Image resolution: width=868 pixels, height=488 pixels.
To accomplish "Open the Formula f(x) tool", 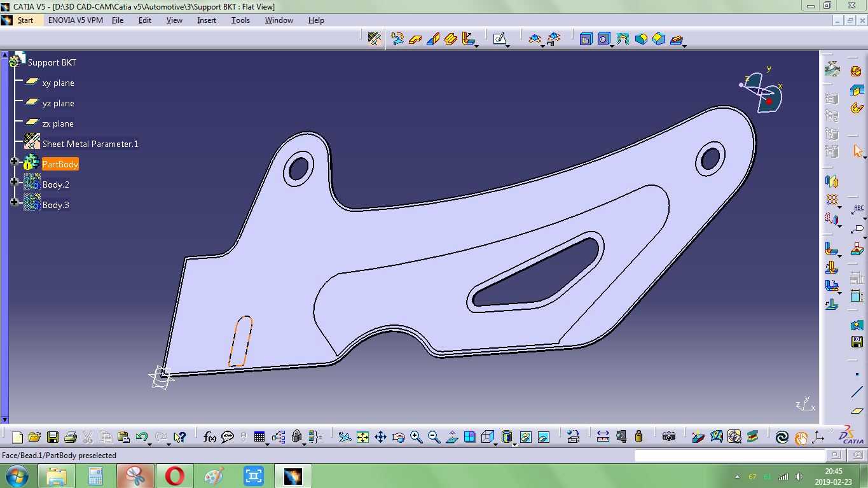I will [x=209, y=437].
